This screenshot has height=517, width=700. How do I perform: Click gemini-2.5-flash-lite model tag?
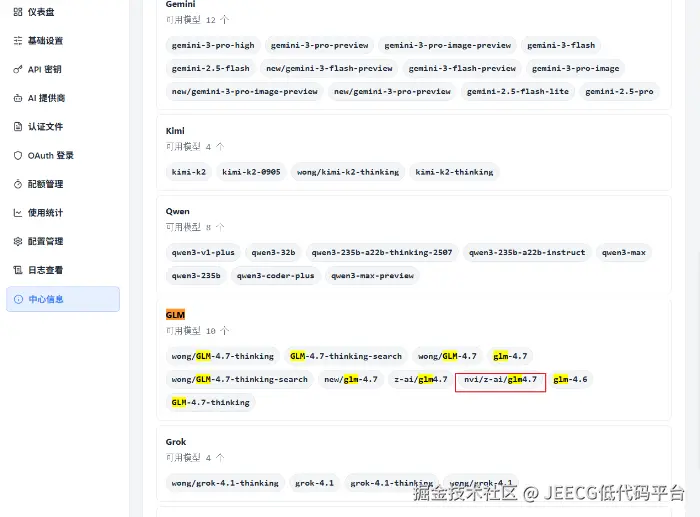pos(518,92)
